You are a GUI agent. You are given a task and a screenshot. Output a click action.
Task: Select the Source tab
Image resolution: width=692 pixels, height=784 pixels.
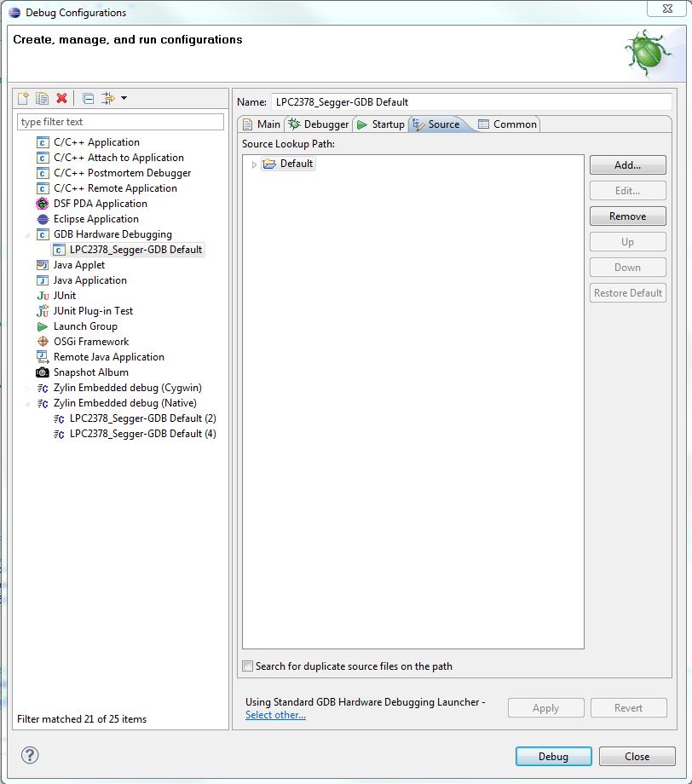(x=437, y=124)
